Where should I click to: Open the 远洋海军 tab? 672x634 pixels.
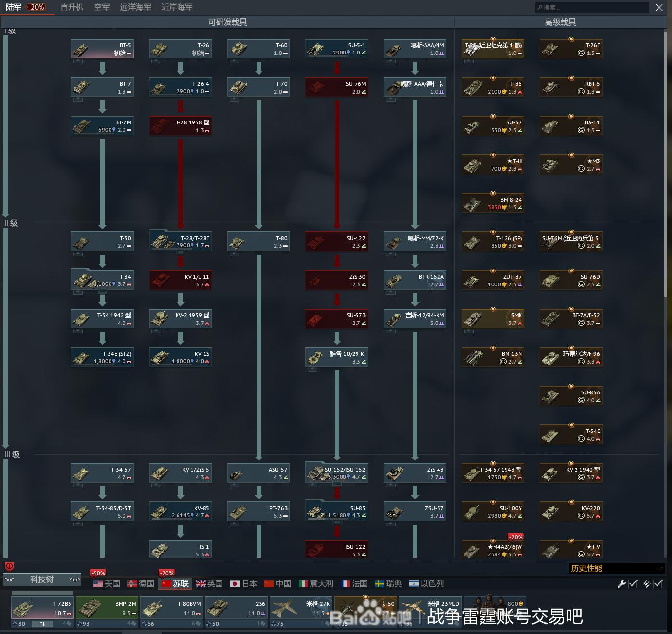[x=136, y=7]
